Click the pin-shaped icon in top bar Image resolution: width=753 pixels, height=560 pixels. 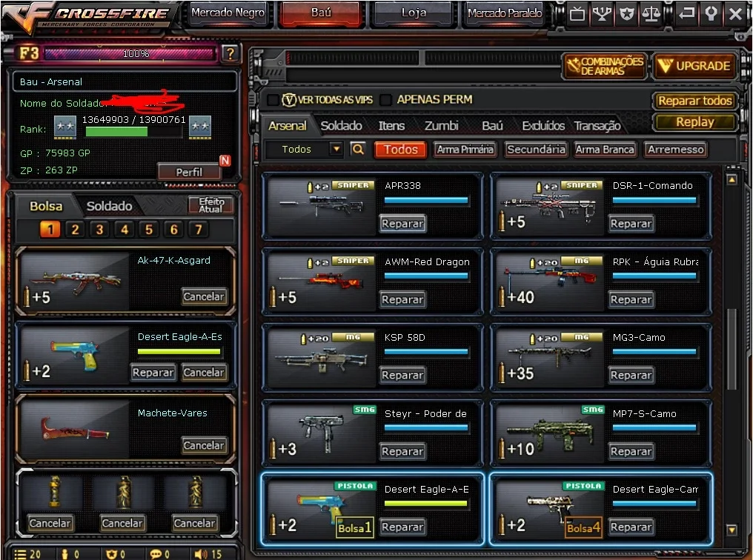[711, 13]
